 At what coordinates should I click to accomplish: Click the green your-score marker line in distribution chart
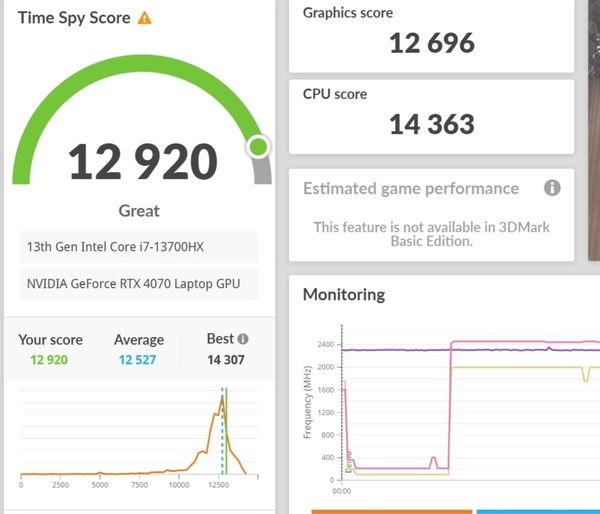click(x=227, y=431)
